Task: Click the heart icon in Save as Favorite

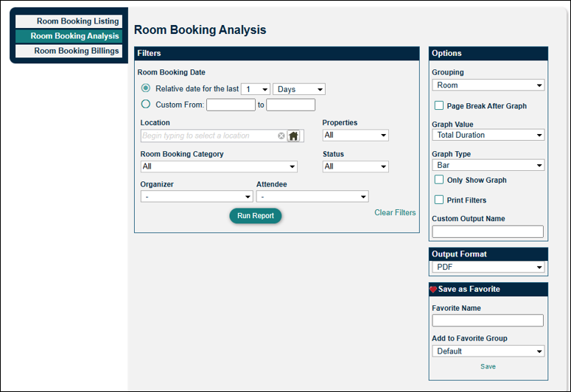Action: pyautogui.click(x=433, y=290)
